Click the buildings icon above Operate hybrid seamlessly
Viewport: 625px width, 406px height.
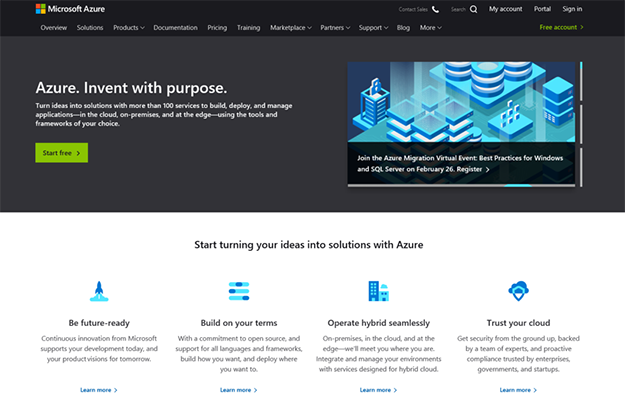[x=378, y=291]
